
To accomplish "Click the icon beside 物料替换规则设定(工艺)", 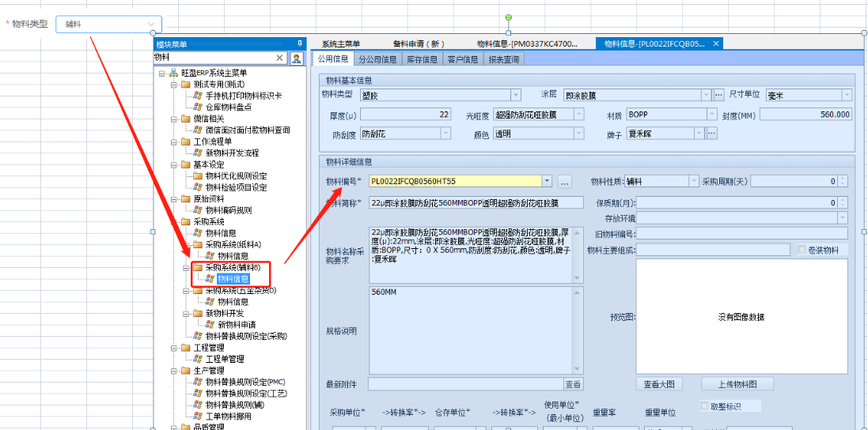I will [198, 394].
